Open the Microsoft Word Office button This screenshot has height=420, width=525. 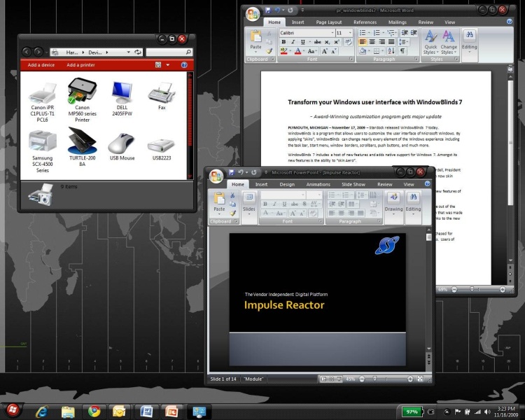pyautogui.click(x=253, y=15)
